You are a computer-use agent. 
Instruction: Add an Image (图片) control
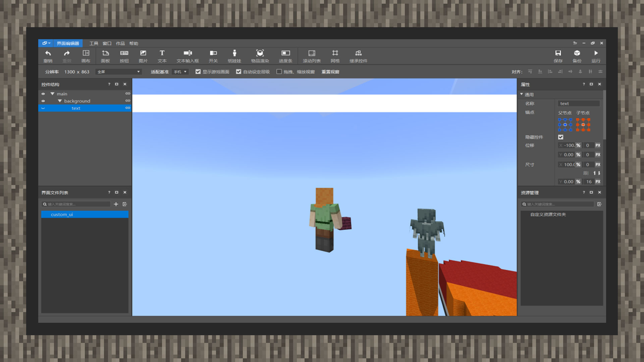143,56
